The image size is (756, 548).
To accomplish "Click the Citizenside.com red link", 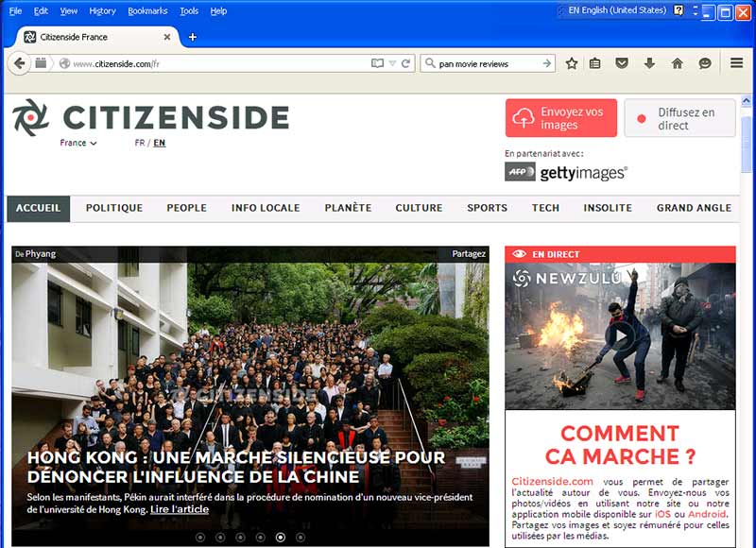I will pos(552,481).
